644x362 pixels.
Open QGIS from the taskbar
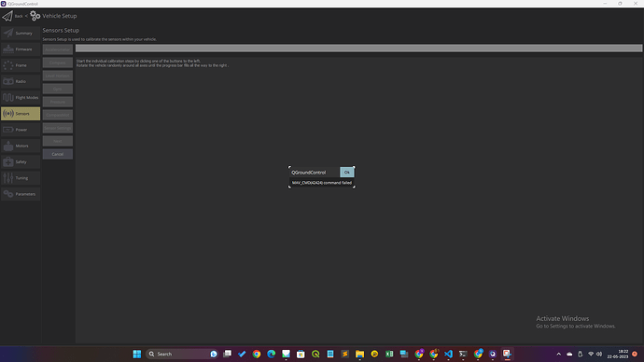coord(315,354)
